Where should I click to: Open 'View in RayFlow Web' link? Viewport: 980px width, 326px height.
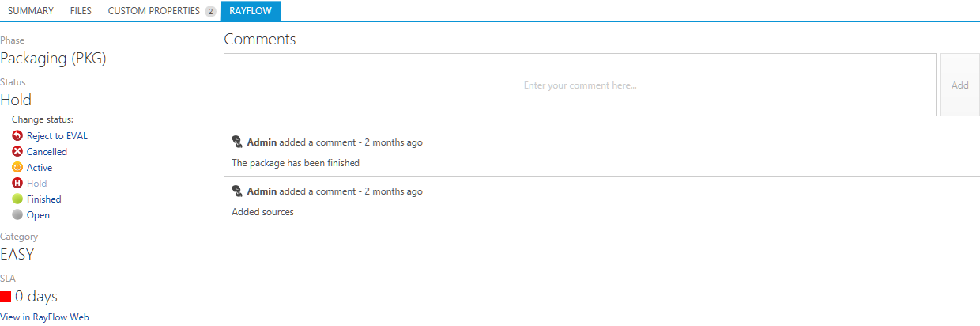coord(44,317)
